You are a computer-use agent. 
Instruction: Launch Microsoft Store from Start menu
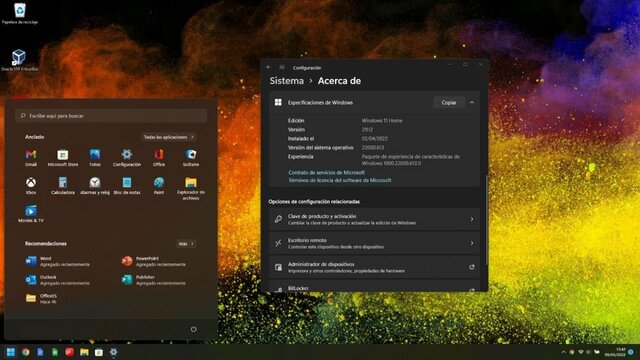62,158
